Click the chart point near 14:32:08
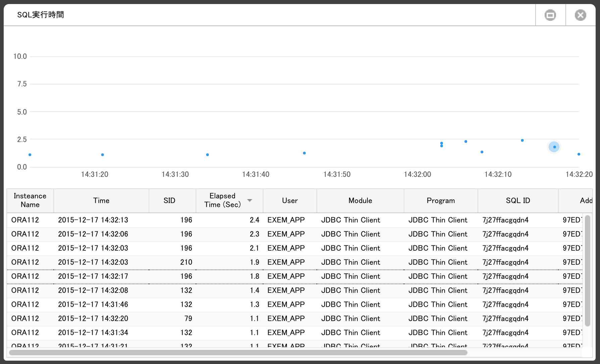The image size is (600, 364). (482, 152)
